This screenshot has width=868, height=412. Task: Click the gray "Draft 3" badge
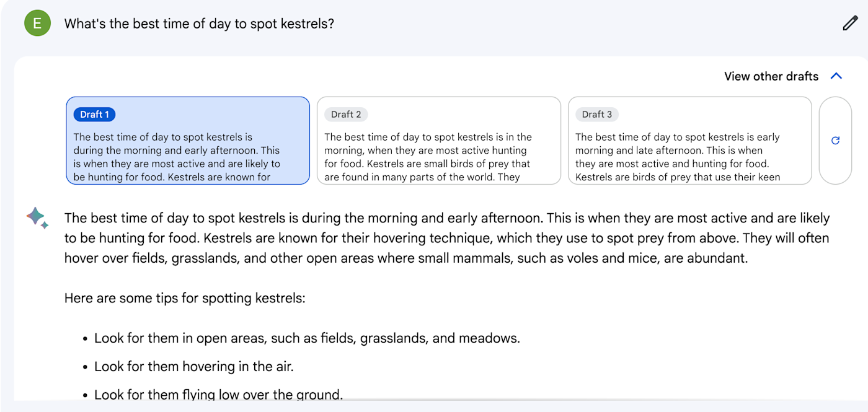point(597,115)
